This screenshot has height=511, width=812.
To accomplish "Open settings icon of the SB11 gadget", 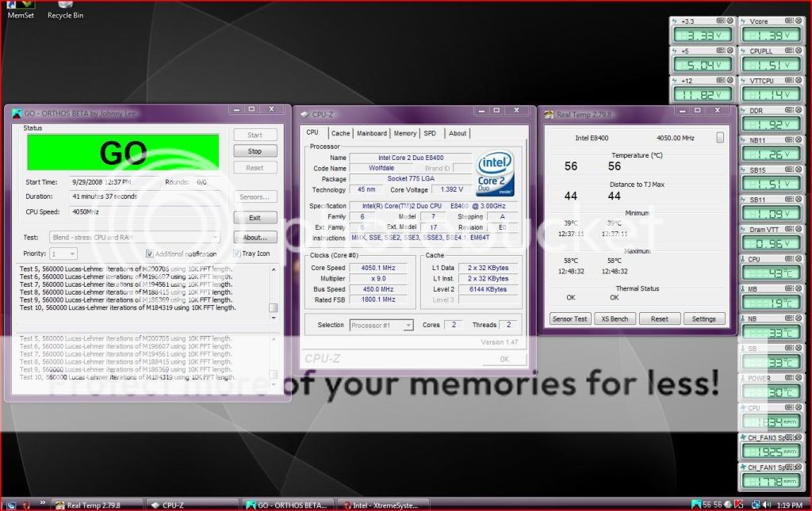I will [789, 199].
